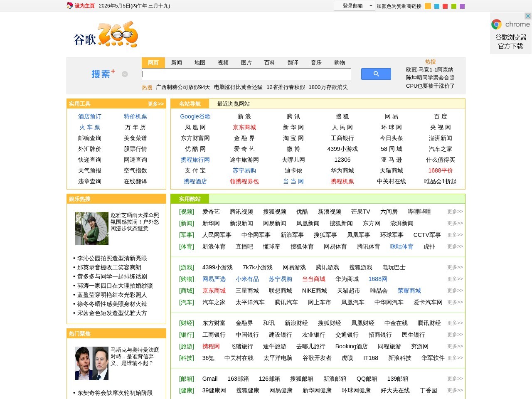Viewport: 532px width, 399px height.
Task: Select the 视频 search tab
Action: coord(223,62)
